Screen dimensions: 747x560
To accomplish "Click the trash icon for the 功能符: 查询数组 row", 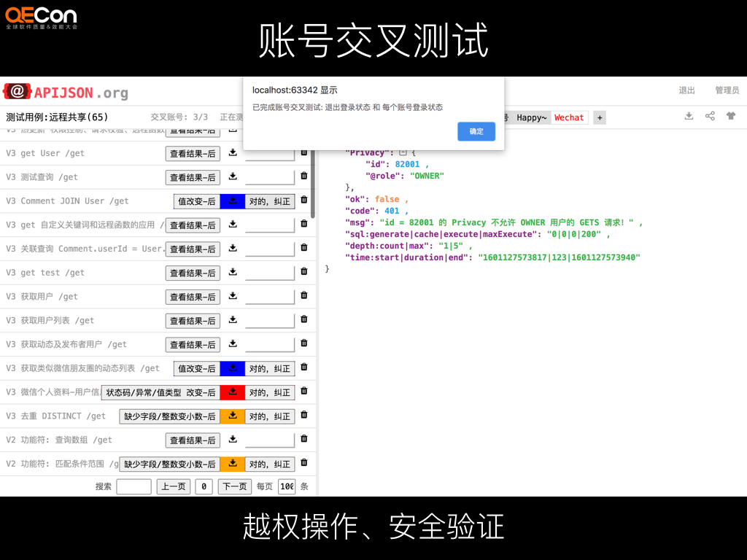I will [304, 440].
